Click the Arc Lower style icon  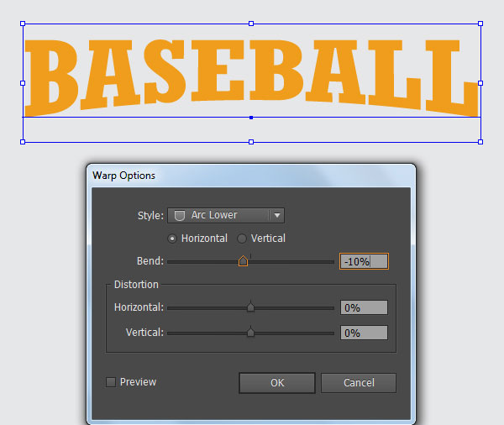pos(180,215)
